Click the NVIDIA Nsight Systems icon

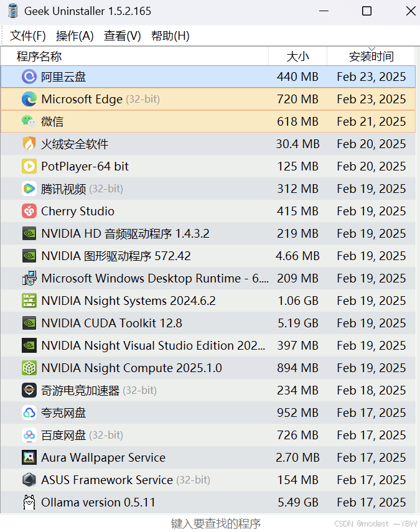[29, 301]
